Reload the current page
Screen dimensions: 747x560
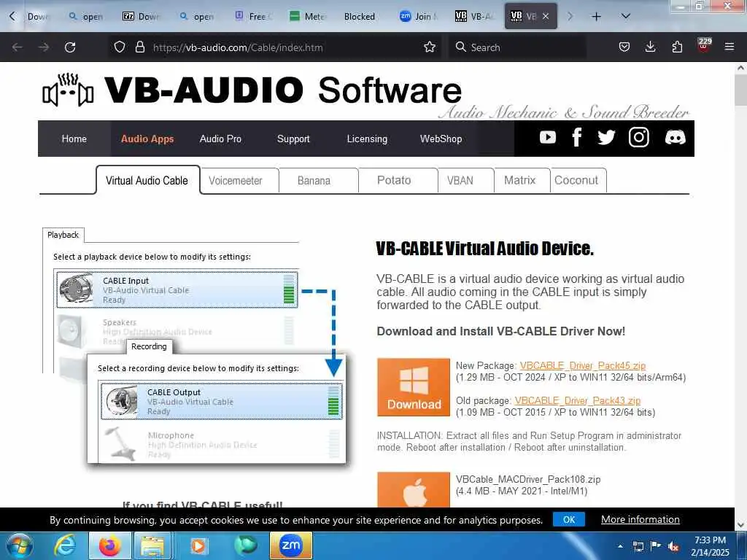point(70,47)
